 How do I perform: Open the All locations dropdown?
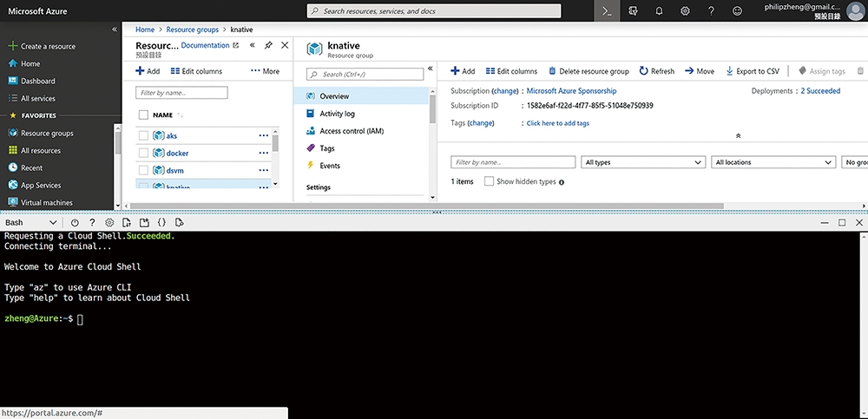click(773, 163)
